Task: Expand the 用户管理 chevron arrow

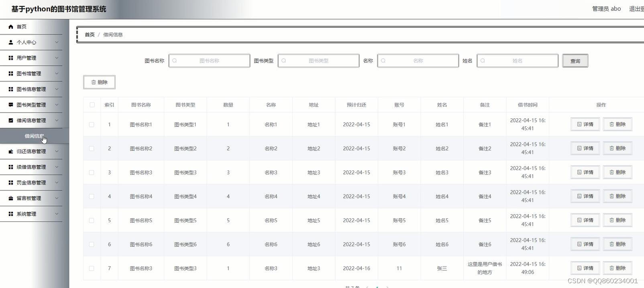Action: coord(57,58)
